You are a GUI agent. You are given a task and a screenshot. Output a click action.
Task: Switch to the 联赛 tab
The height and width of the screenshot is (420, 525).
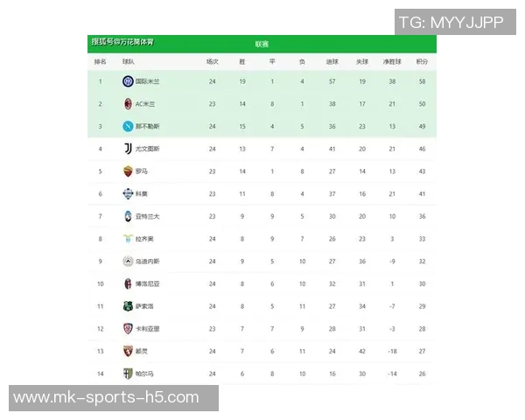point(262,44)
